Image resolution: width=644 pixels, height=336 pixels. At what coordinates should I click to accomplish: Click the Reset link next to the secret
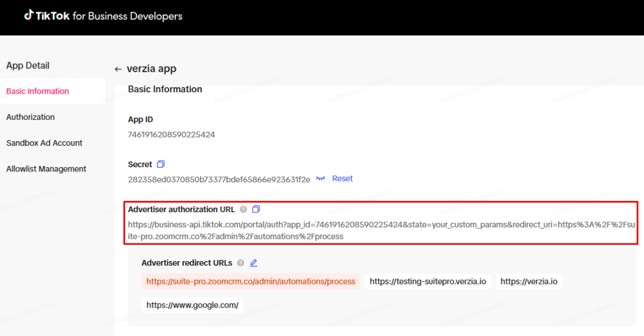pos(342,179)
